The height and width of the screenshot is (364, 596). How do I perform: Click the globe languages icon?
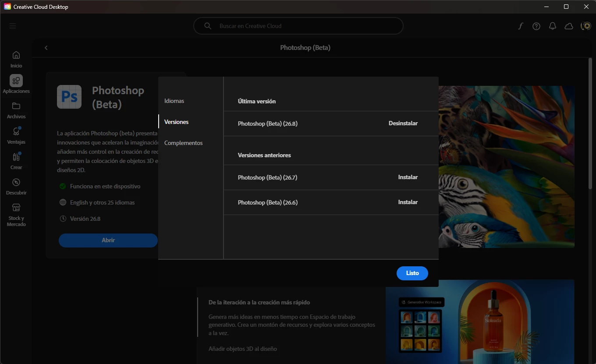tap(63, 202)
